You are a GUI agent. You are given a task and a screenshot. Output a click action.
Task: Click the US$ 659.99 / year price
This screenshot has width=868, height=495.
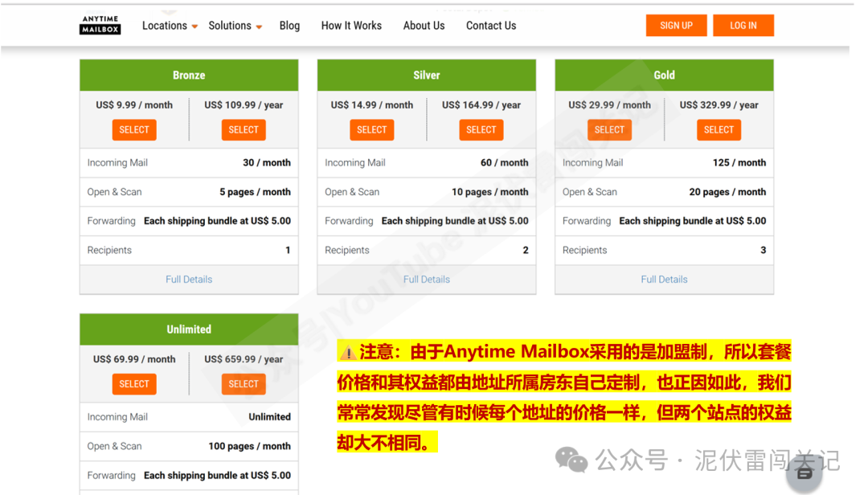point(244,358)
